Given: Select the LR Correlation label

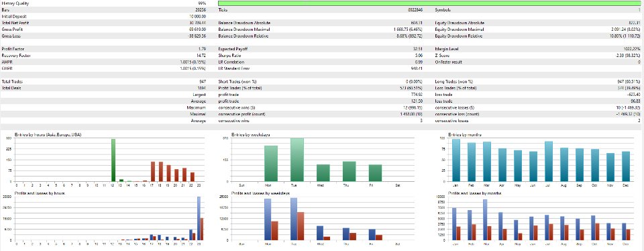Looking at the screenshot, I should tap(231, 62).
